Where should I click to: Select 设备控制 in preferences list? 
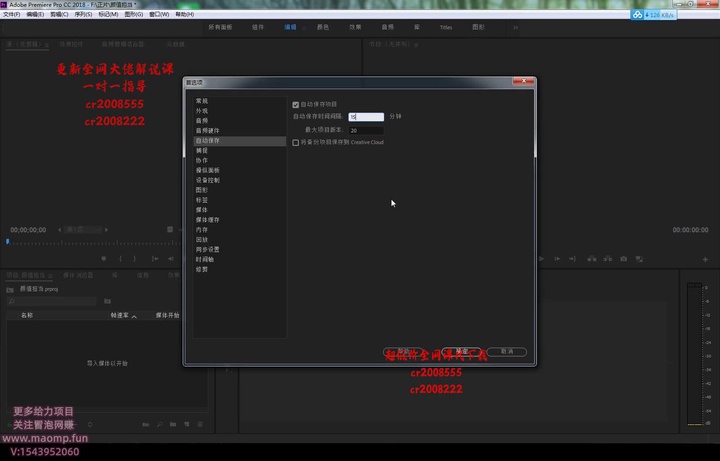pyautogui.click(x=208, y=180)
